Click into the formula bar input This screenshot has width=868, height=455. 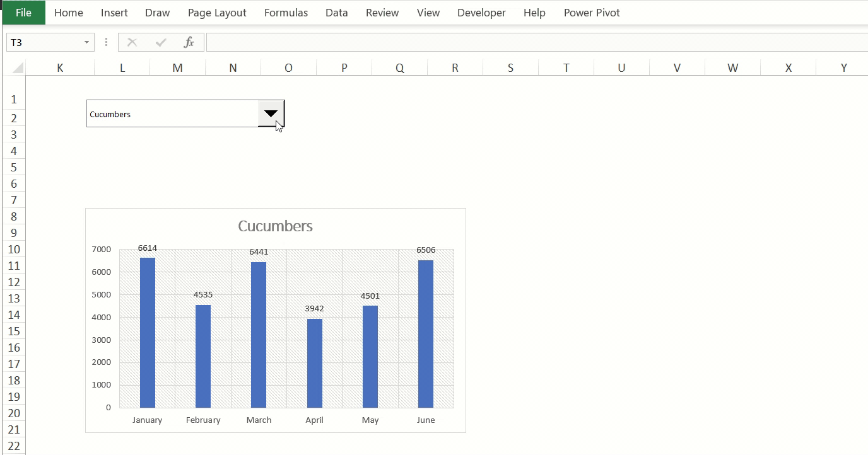537,42
